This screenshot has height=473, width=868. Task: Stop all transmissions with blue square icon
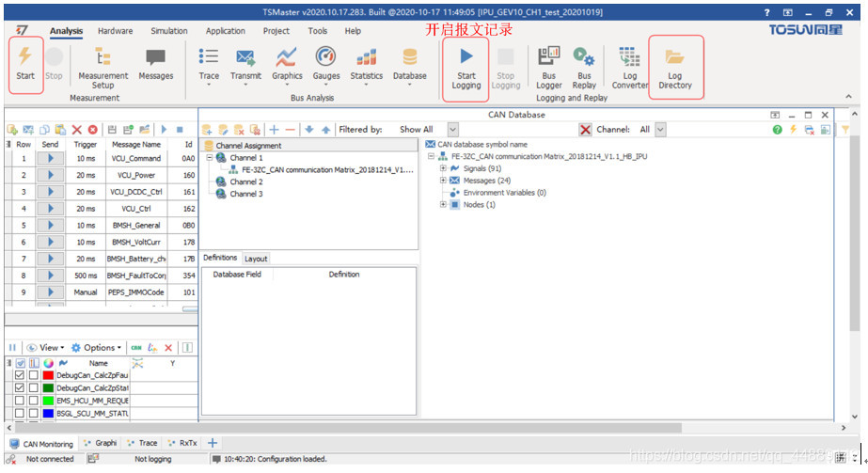[180, 130]
